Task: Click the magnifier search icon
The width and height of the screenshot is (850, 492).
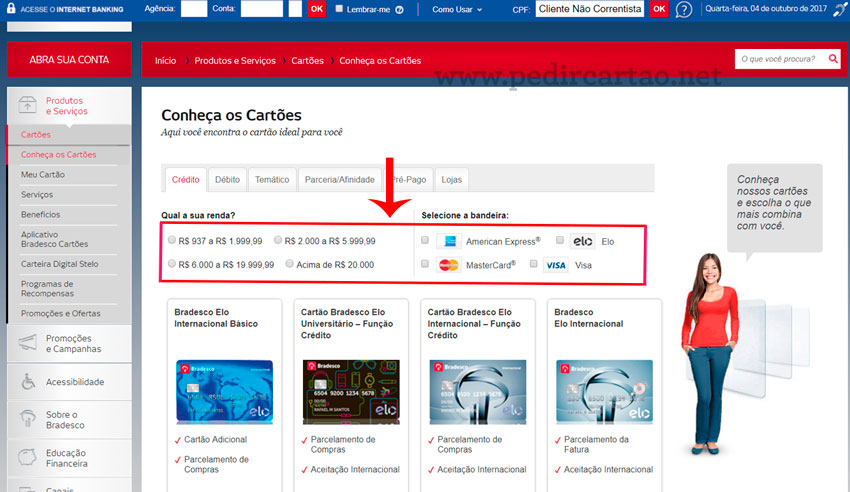Action: 833,59
